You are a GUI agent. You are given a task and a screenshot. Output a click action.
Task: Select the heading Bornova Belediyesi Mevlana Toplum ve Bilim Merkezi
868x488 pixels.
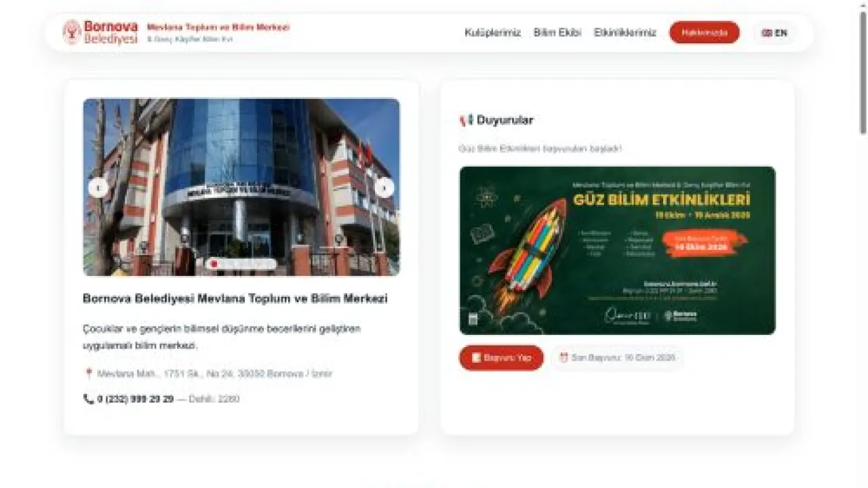235,298
